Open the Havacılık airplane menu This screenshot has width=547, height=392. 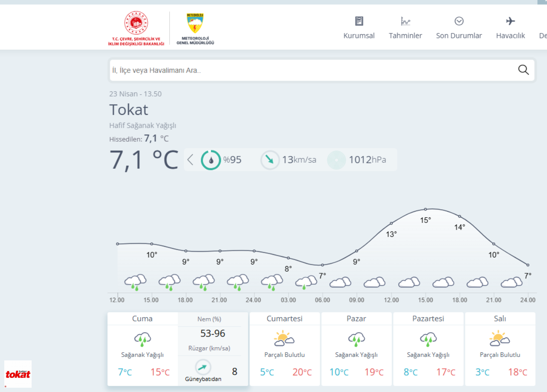pyautogui.click(x=510, y=28)
